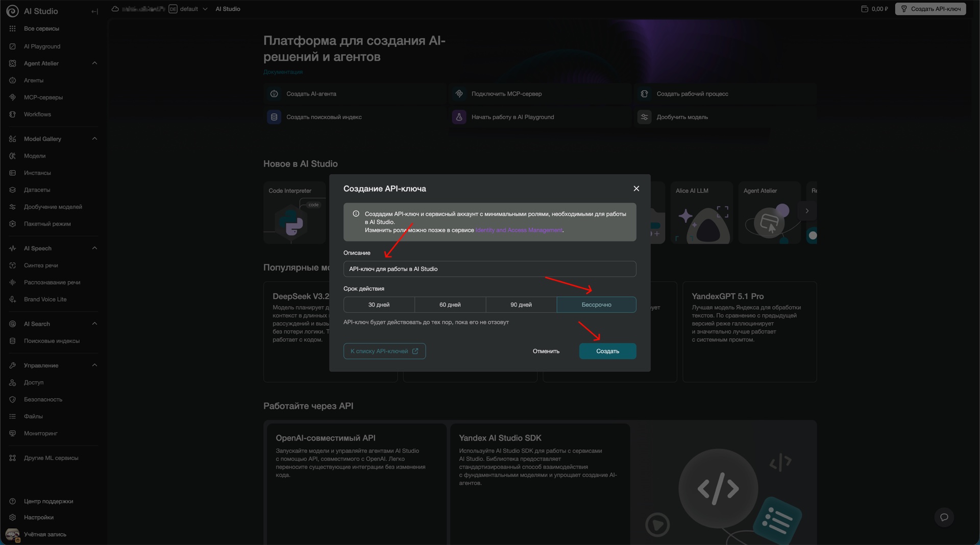Open the Identity and Access Management link
Screen dimensions: 980x545
pyautogui.click(x=519, y=230)
